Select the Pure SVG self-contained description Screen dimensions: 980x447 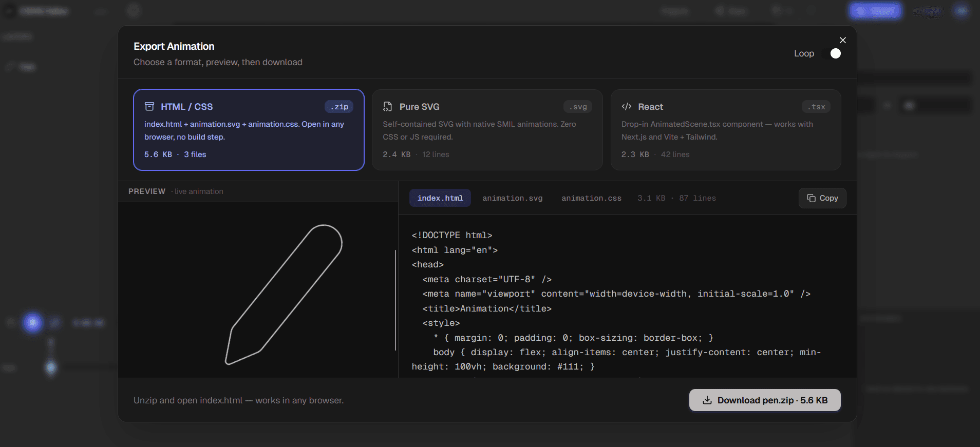[x=479, y=130]
